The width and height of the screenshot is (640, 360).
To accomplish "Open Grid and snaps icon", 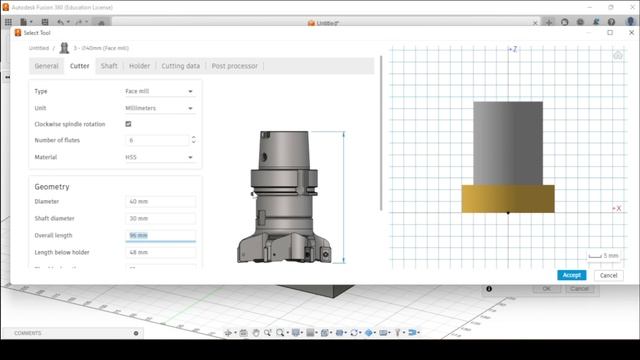I will 310,333.
